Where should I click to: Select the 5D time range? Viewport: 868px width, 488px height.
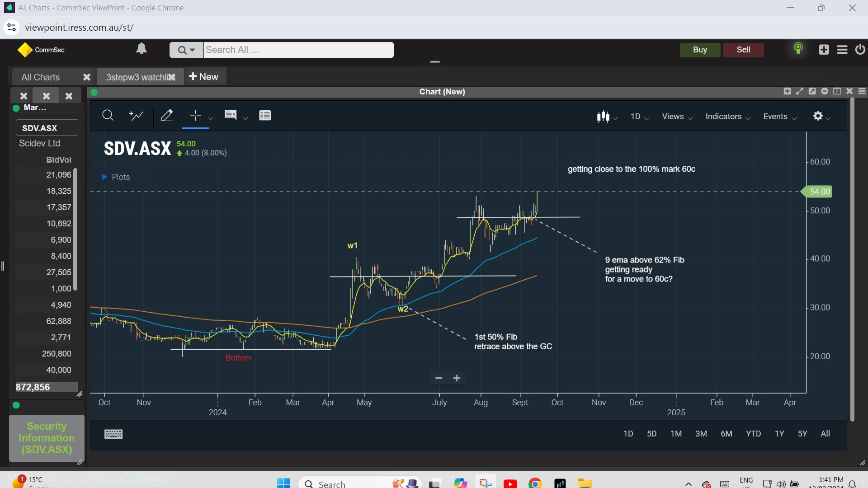[652, 434]
